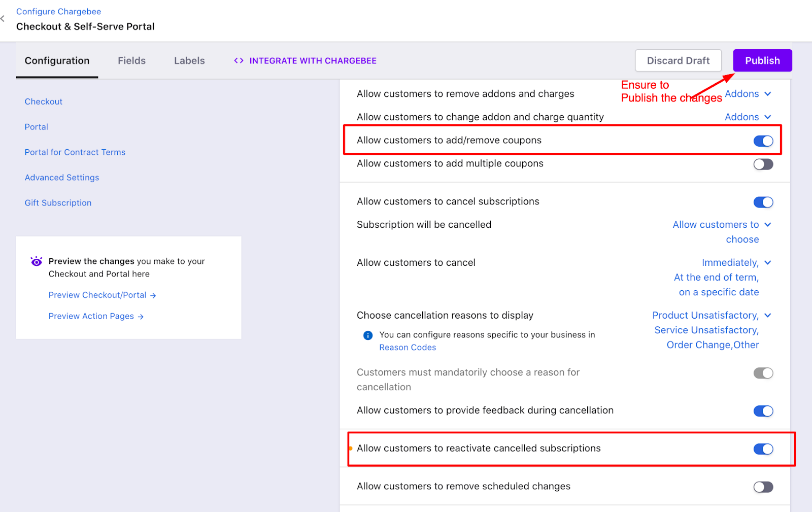The image size is (812, 512).
Task: Publish the draft changes
Action: 762,60
